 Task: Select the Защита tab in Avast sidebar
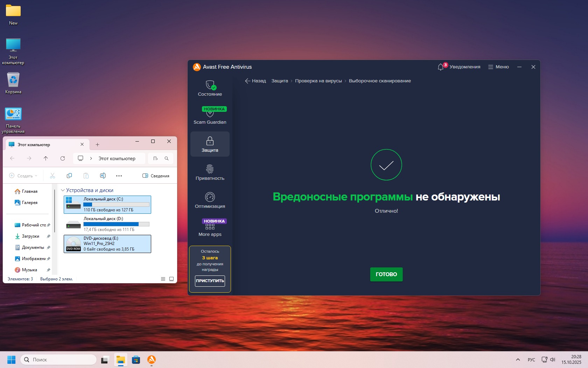point(210,144)
